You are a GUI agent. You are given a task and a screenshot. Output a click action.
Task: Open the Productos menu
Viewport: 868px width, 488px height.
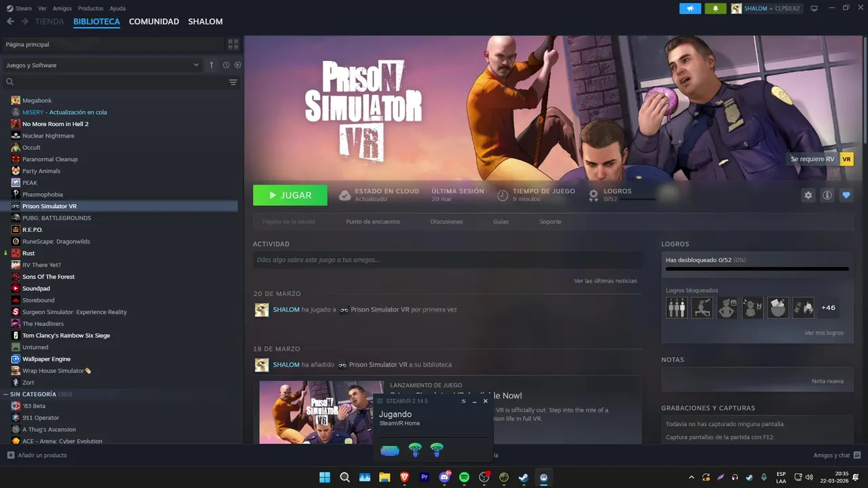(91, 8)
